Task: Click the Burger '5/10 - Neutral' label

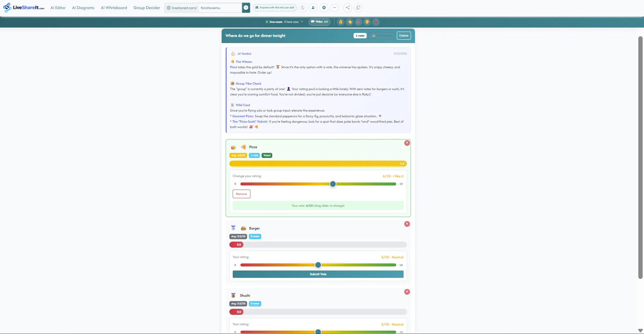Action: click(392, 257)
